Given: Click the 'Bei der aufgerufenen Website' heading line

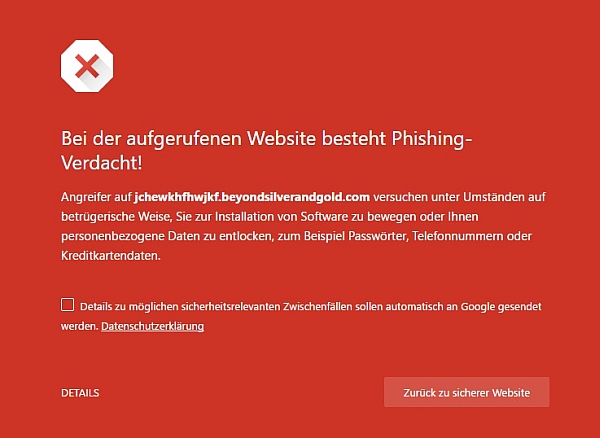Looking at the screenshot, I should click(266, 139).
